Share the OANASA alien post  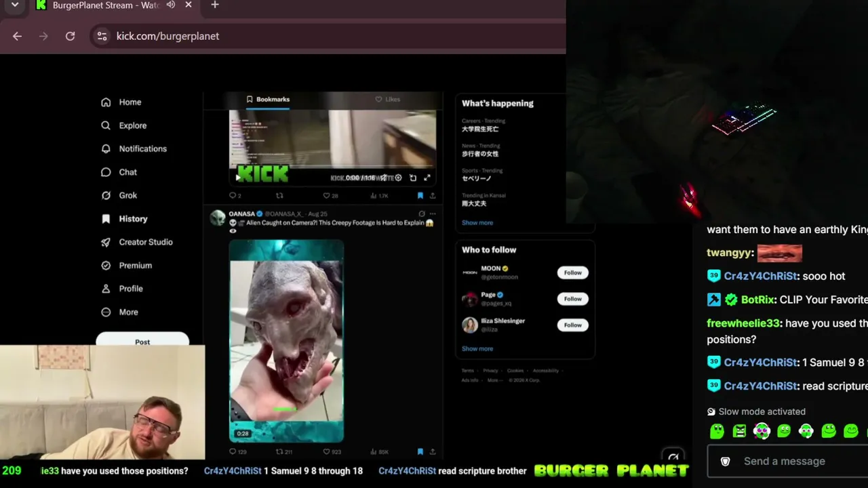[x=433, y=451]
